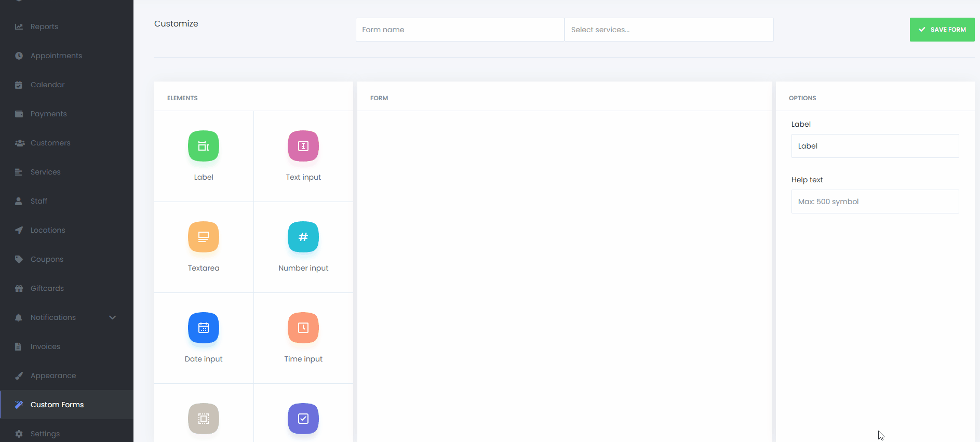Click the Locations arrow icon

pyautogui.click(x=19, y=230)
